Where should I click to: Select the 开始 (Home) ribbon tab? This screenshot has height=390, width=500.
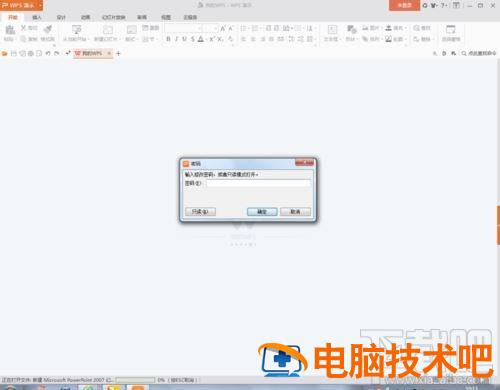[x=13, y=17]
